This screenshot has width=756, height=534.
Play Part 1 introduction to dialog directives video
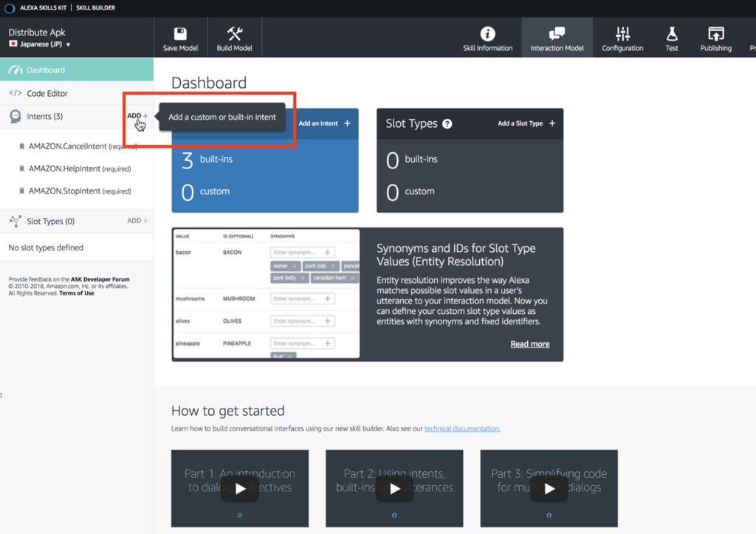point(240,489)
